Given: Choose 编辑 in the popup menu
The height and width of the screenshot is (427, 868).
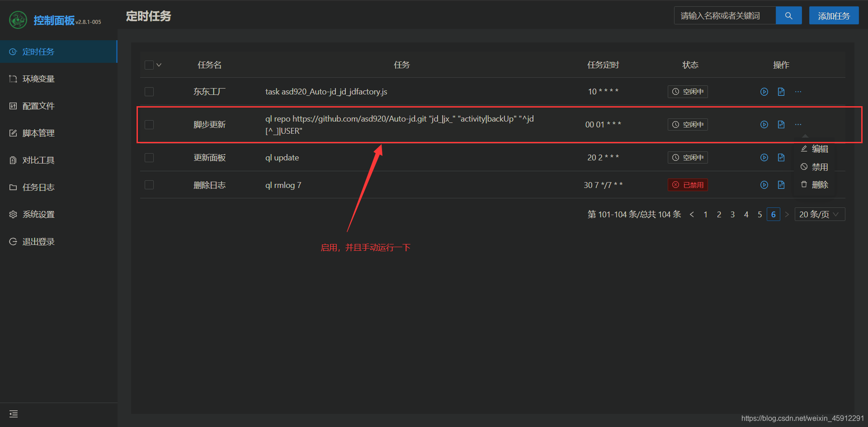Looking at the screenshot, I should click(x=814, y=149).
